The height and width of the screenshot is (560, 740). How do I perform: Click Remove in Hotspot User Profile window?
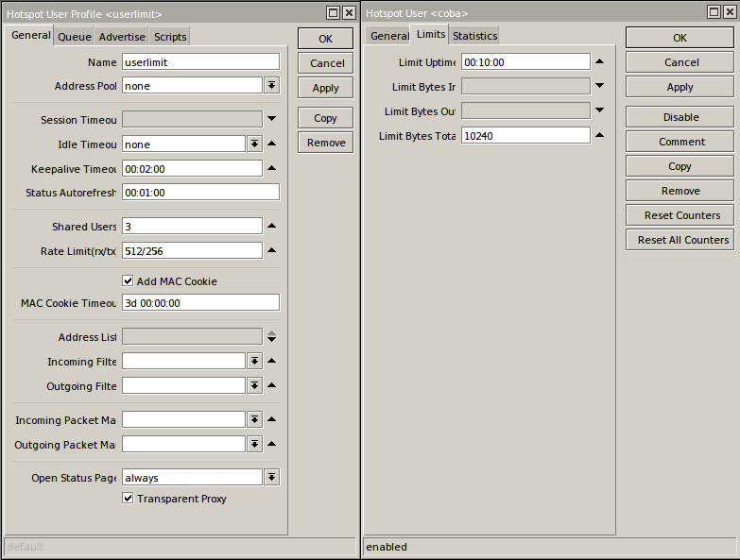325,143
